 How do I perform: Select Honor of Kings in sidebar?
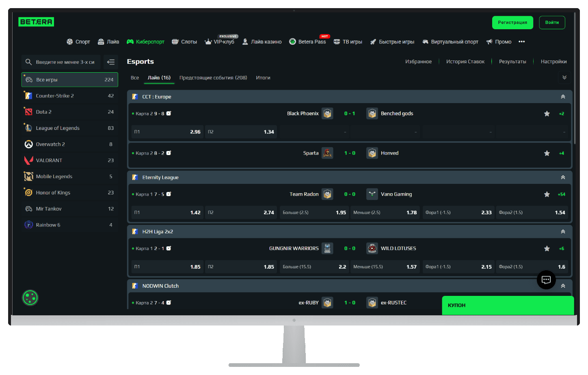[x=70, y=193]
